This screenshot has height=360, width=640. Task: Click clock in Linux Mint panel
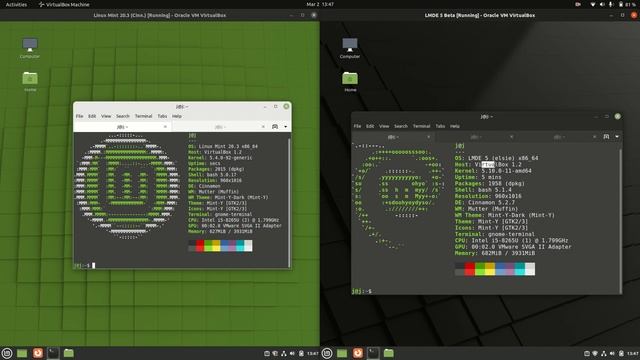(312, 353)
